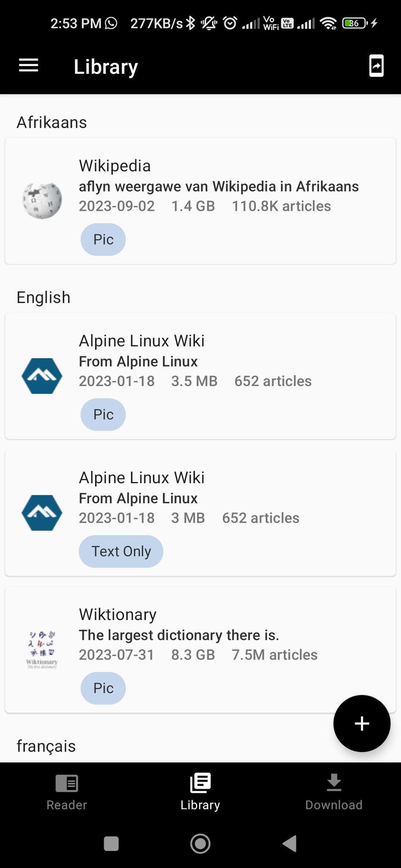The height and width of the screenshot is (868, 401).
Task: Click the Alpine Linux Wiki hexagon icon
Action: (42, 376)
